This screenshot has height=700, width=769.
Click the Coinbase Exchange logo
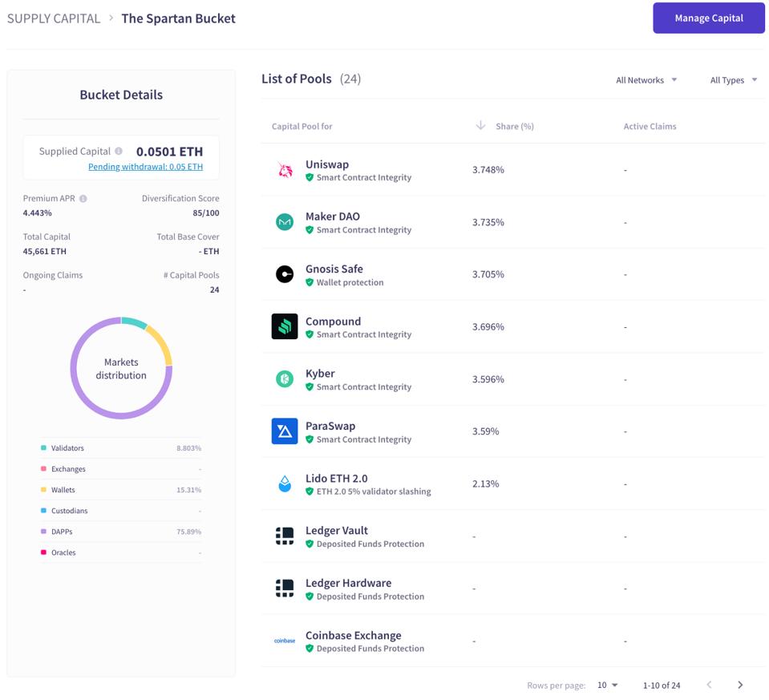click(285, 641)
